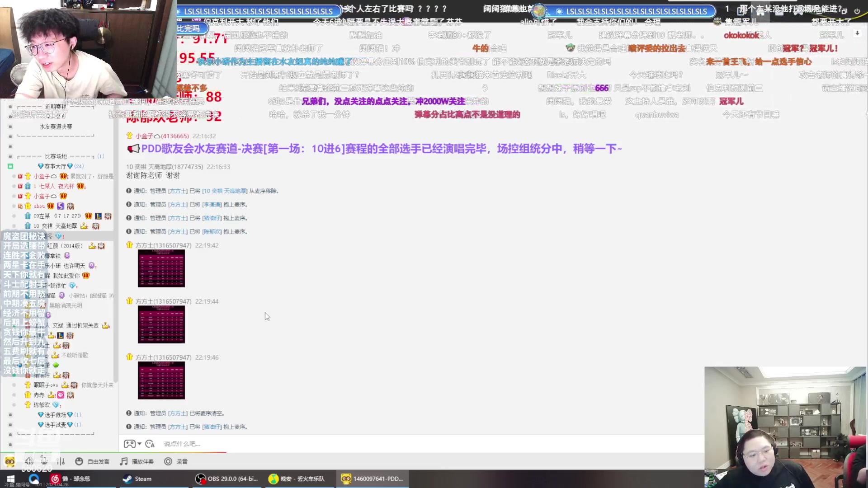Screen dimensions: 868x488
Task: Open the audio mixer sliders icon
Action: [x=61, y=461]
